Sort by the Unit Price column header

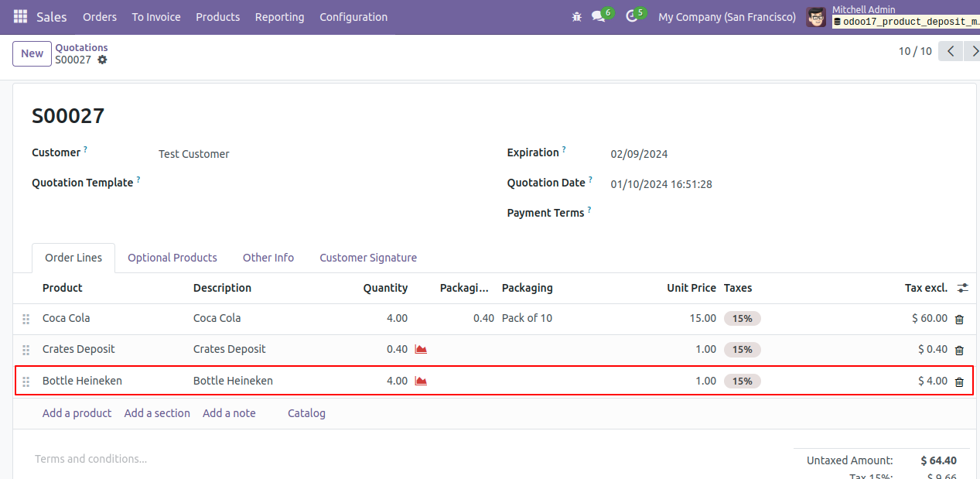tap(691, 288)
